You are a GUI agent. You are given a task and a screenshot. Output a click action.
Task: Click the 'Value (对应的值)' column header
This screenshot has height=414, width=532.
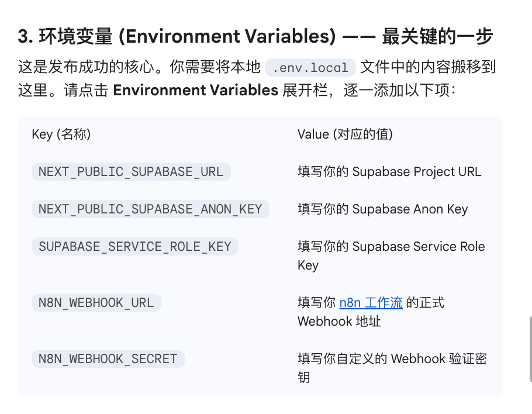345,134
